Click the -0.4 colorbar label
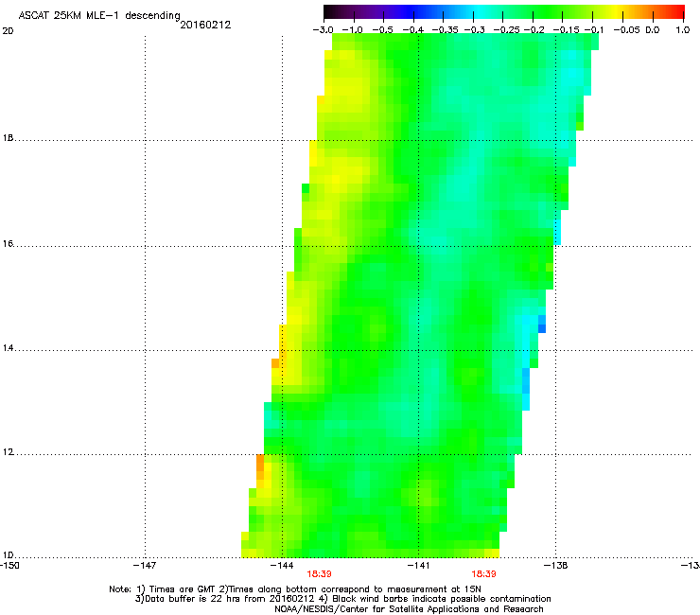The width and height of the screenshot is (700, 615). tap(413, 30)
